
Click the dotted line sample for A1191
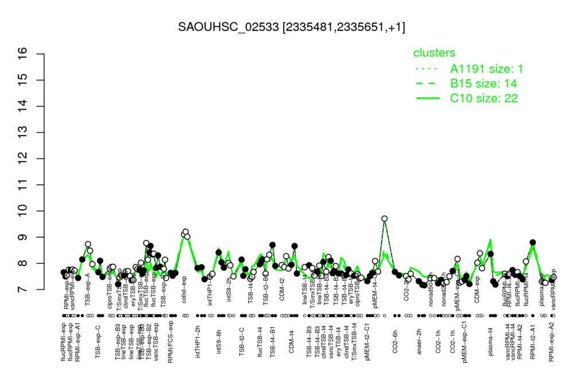click(427, 69)
